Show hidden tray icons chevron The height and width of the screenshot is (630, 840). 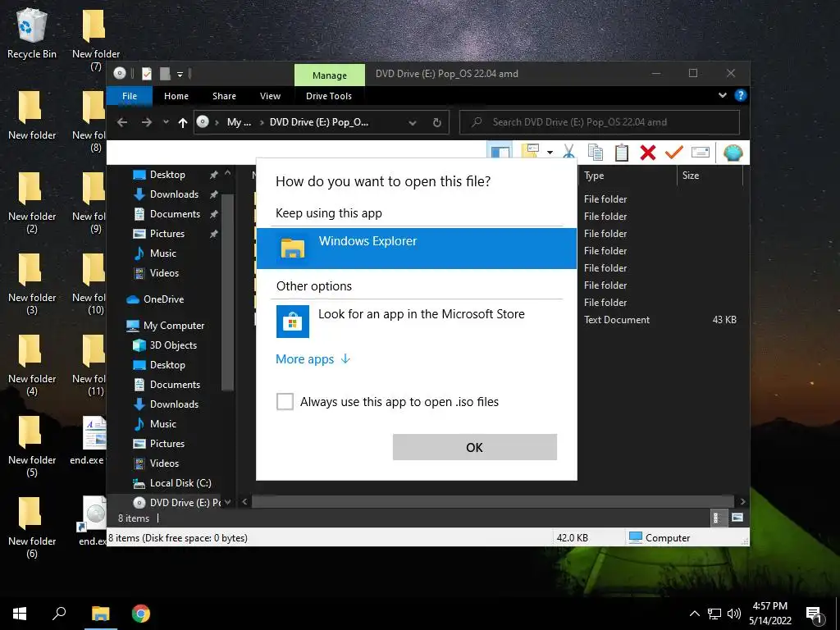coord(694,614)
